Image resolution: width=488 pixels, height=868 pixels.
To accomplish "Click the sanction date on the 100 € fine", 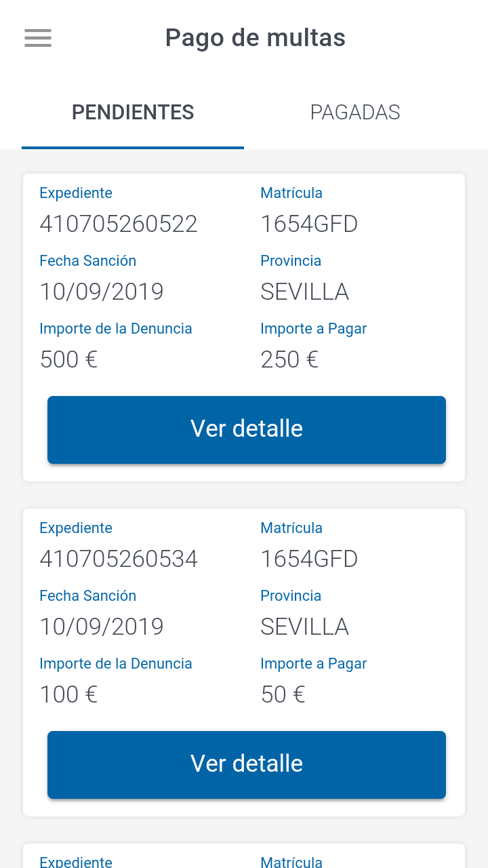I will (x=102, y=627).
